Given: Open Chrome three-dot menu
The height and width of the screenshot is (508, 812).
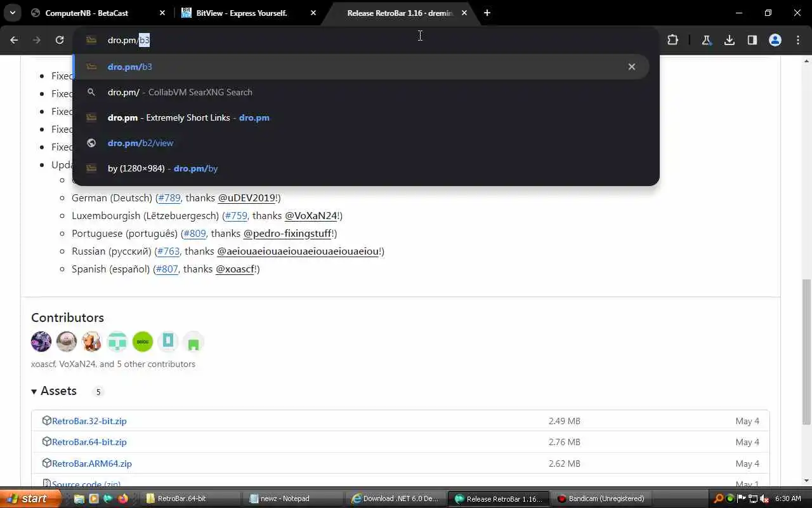Looking at the screenshot, I should coord(798,40).
